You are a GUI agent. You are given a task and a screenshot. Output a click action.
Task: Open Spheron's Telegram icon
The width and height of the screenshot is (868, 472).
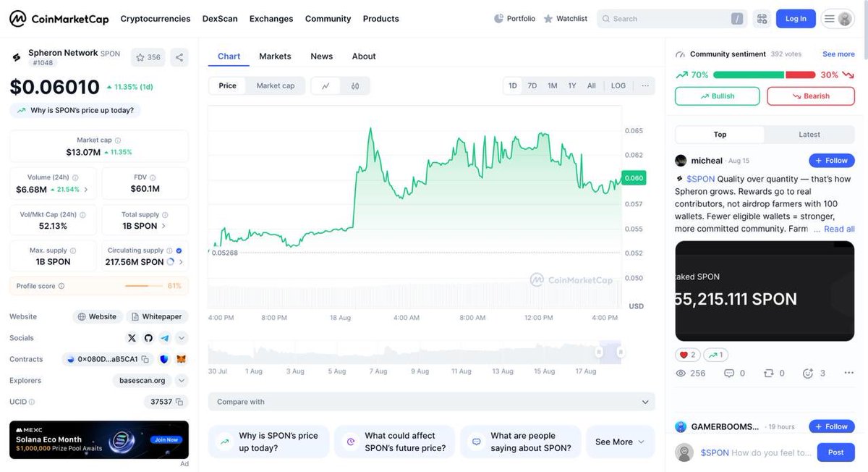[x=165, y=338]
